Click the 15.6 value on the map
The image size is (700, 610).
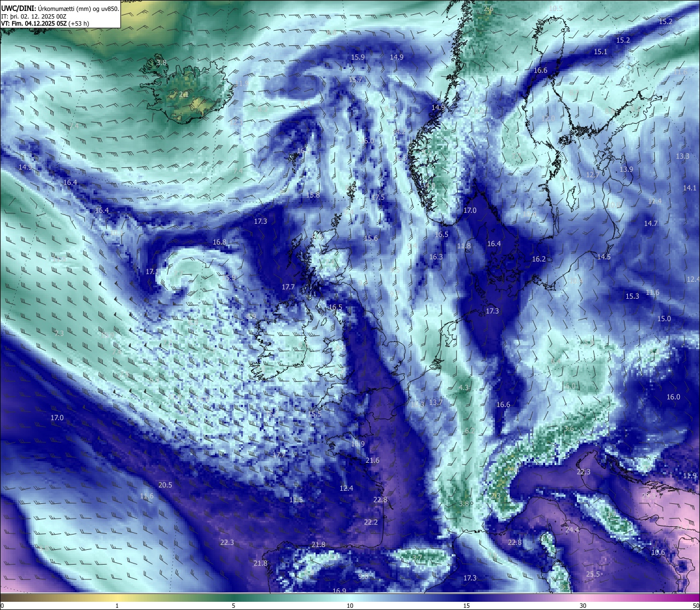coord(371,238)
